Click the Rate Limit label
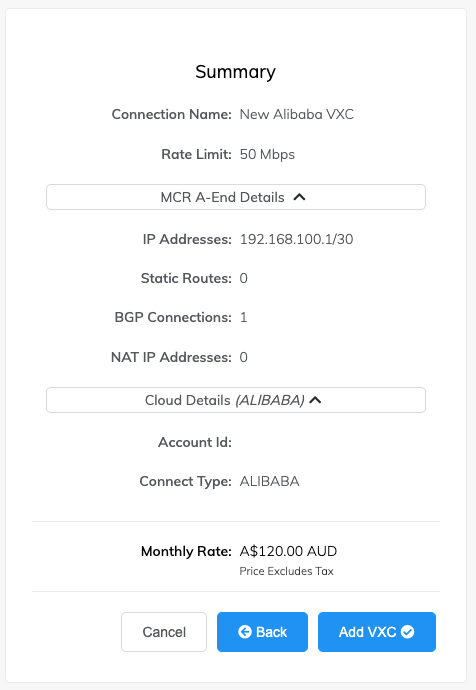Viewport: 476px width, 690px height. [196, 154]
